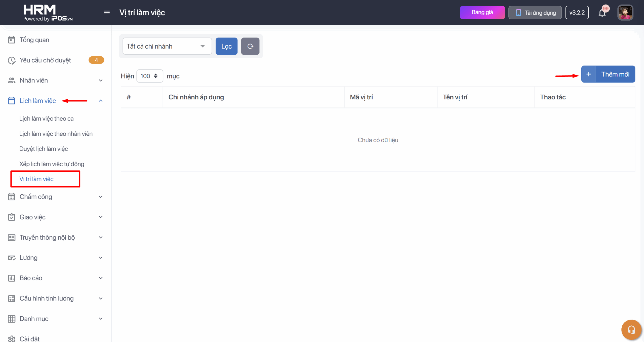
Task: Open the 100 entries per page selector
Action: [149, 76]
